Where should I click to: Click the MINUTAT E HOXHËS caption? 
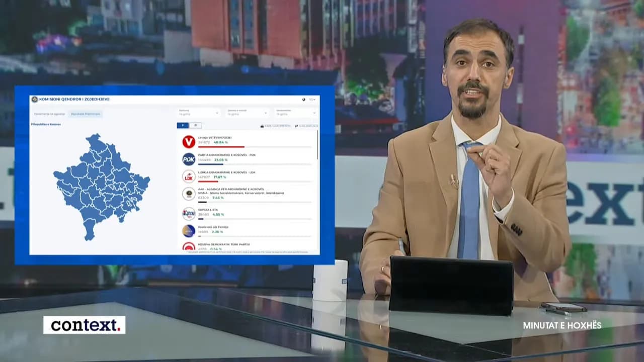pos(562,325)
